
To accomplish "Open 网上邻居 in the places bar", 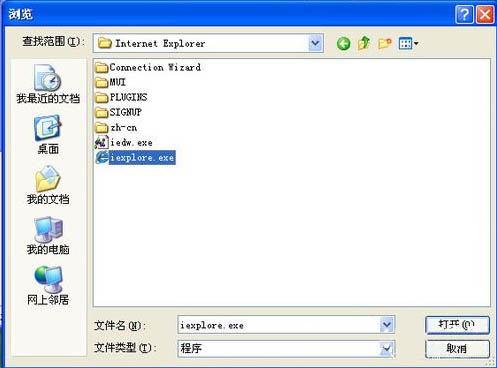I will [48, 286].
